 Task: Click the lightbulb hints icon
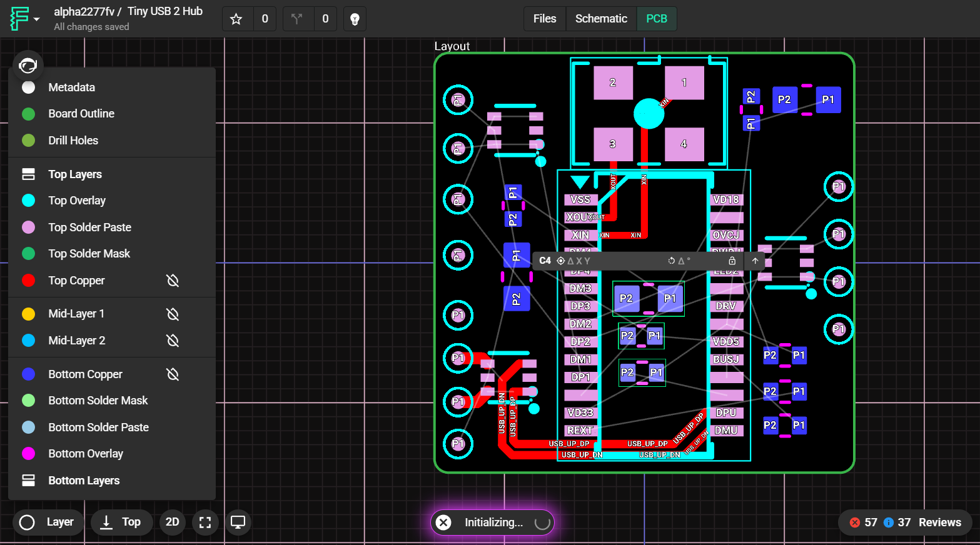(x=355, y=19)
